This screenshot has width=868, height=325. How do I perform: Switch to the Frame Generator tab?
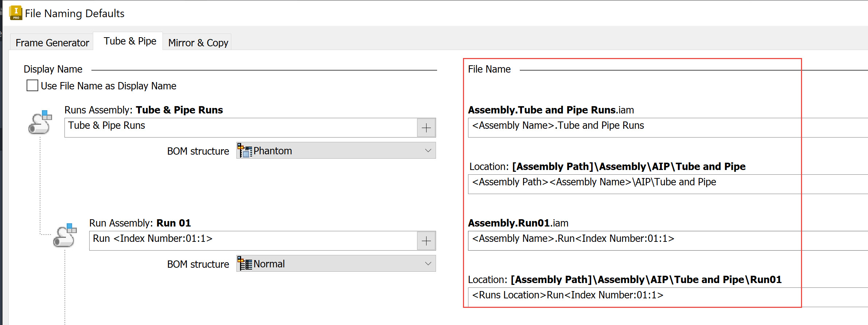52,42
